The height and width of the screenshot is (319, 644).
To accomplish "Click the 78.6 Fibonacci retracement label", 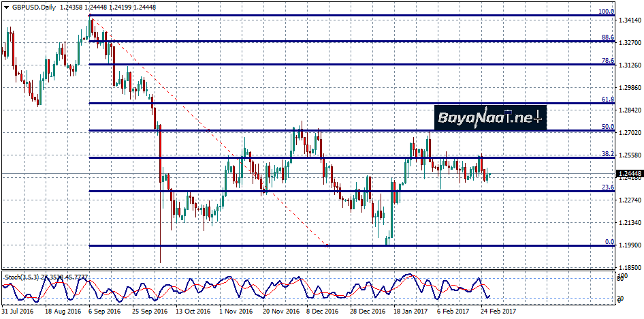I will pos(607,61).
